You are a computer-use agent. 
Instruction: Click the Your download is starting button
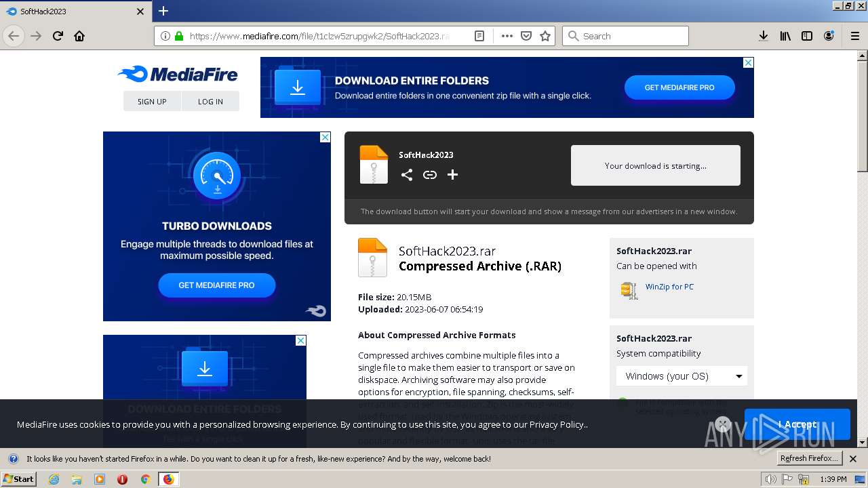pyautogui.click(x=656, y=165)
